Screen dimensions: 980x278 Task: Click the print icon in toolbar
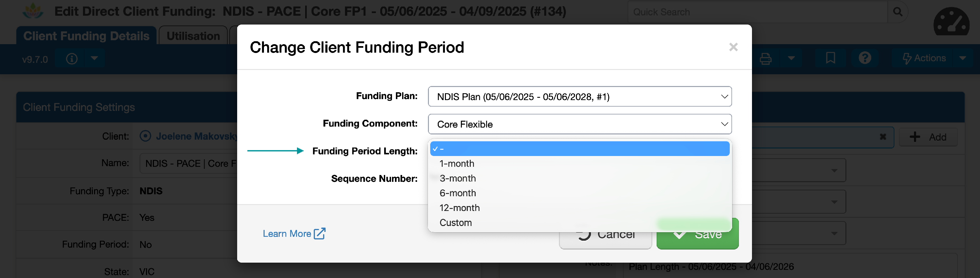[x=765, y=59]
